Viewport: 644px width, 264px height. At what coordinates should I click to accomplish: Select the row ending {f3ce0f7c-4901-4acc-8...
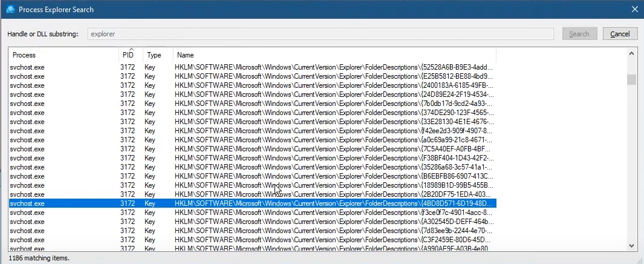click(253, 212)
